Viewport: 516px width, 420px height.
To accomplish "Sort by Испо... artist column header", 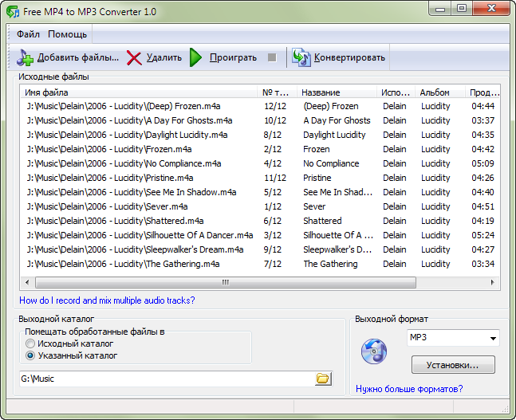I will [396, 92].
